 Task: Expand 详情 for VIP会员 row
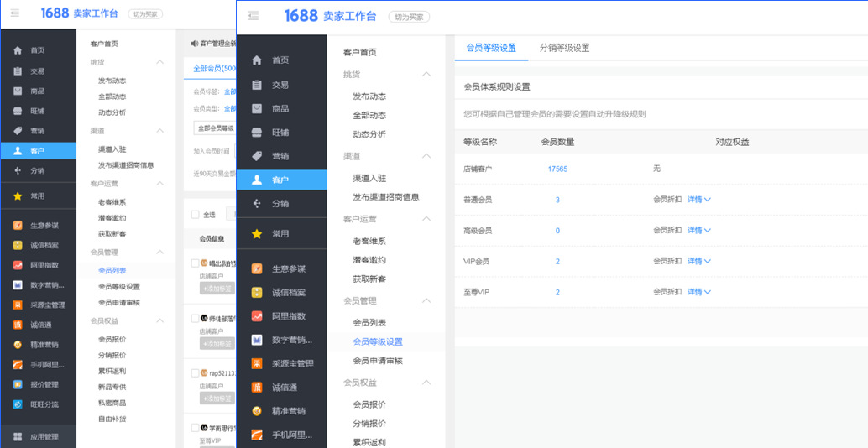click(698, 261)
